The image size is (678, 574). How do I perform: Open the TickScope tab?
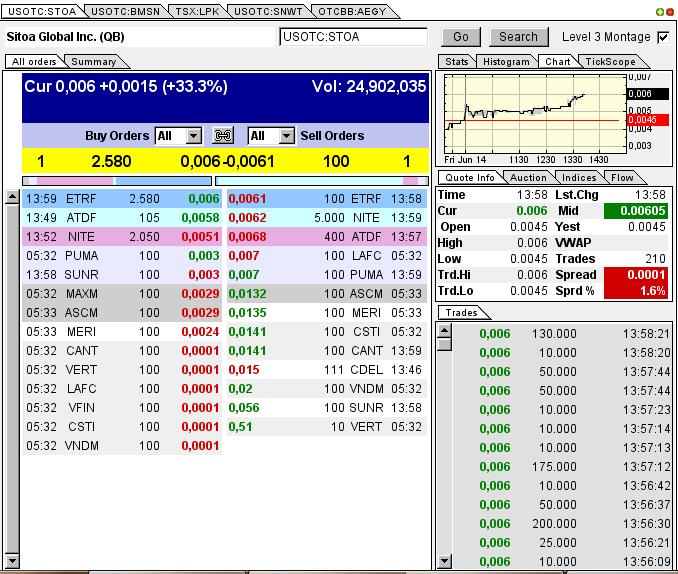pyautogui.click(x=610, y=62)
